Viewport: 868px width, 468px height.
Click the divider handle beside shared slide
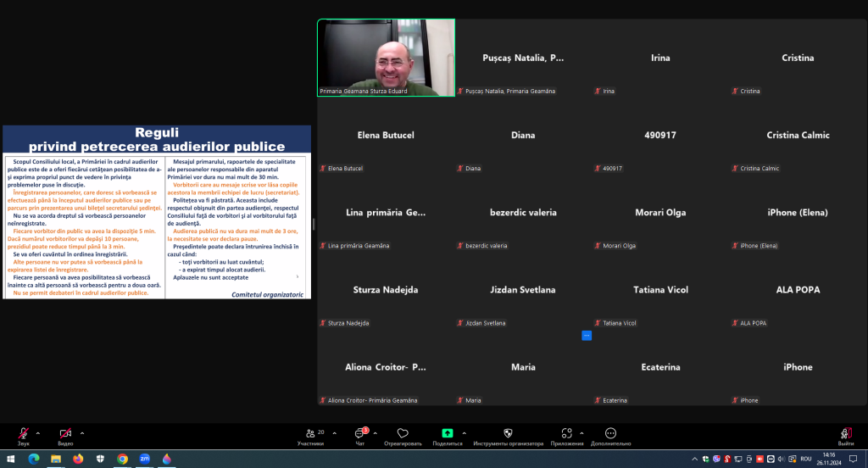(314, 224)
